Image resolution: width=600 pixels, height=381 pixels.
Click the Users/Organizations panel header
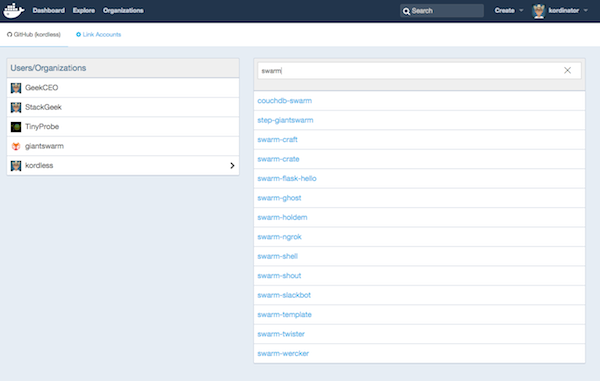[123, 68]
